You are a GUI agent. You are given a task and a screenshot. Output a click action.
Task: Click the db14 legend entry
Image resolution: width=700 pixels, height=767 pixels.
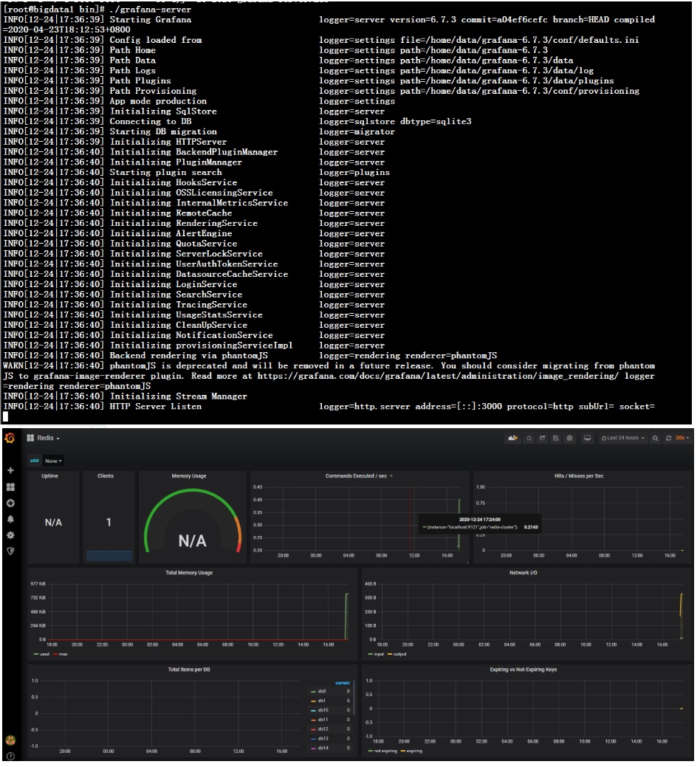323,748
